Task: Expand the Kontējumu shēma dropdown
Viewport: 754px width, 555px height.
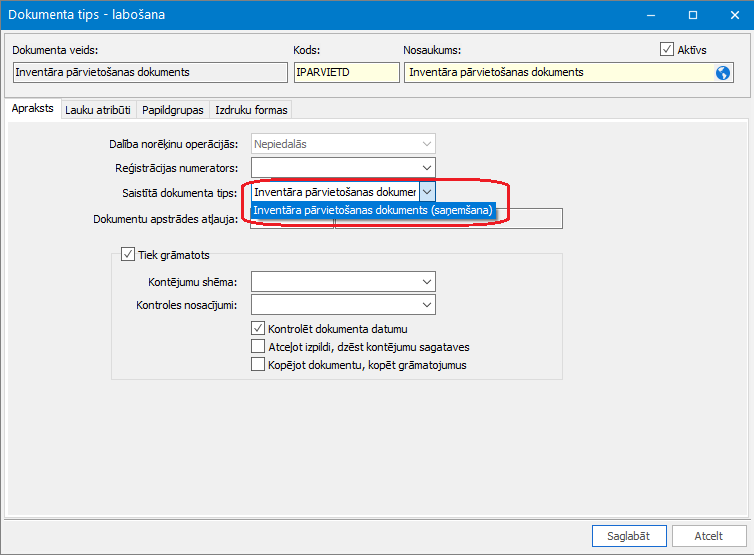Action: pyautogui.click(x=427, y=281)
